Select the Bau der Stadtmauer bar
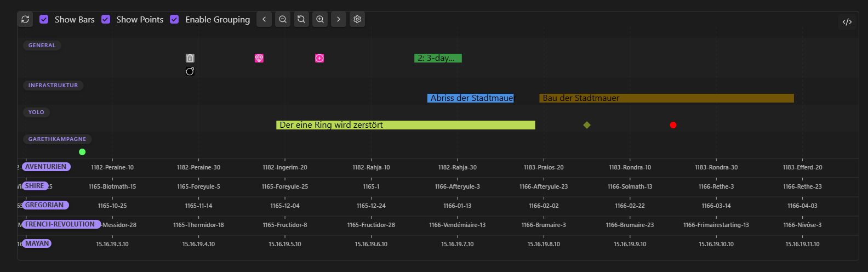This screenshot has height=272, width=868. [x=666, y=98]
